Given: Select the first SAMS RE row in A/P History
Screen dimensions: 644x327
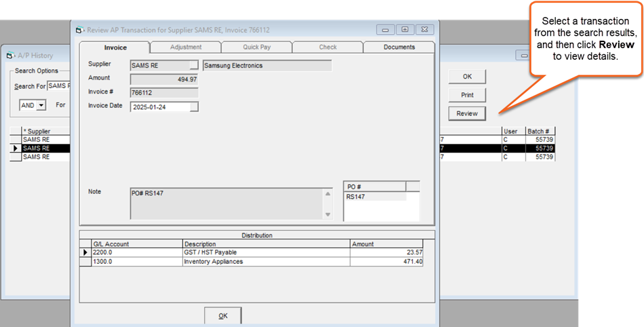Looking at the screenshot, I should [x=45, y=140].
